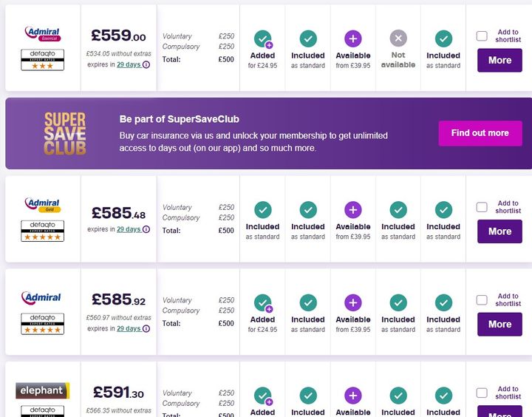
Task: Open the '29 days' expiry link under £585.48
Action: pyautogui.click(x=129, y=230)
